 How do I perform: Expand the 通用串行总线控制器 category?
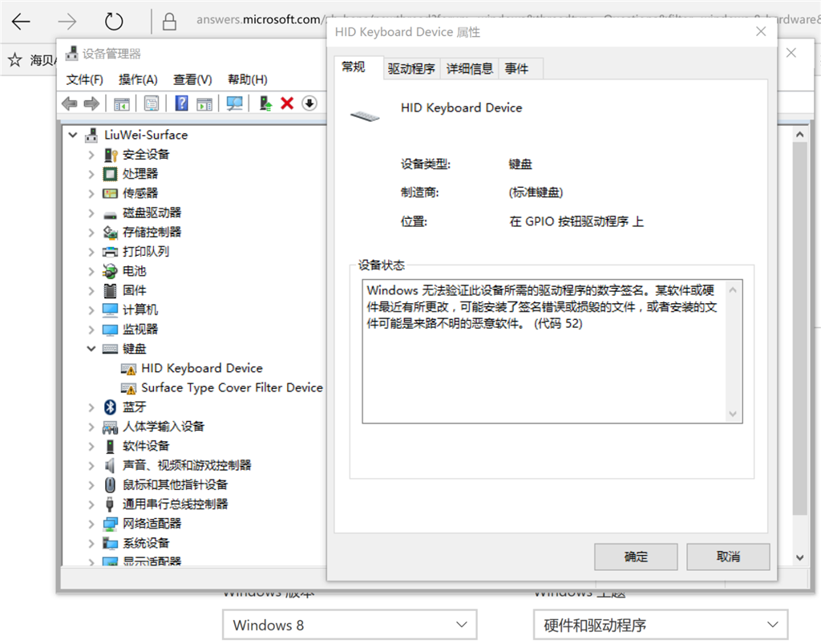coord(91,504)
